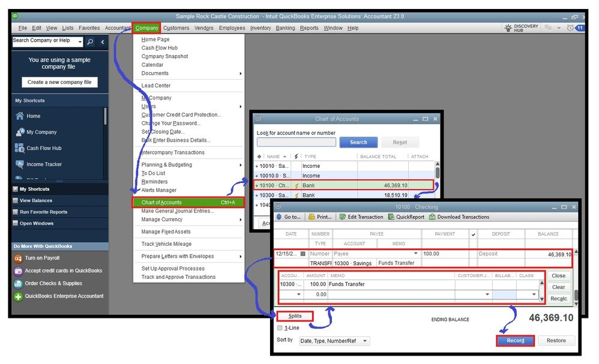Click the search magnifier icon in left panel
The image size is (599, 364).
pos(90,41)
